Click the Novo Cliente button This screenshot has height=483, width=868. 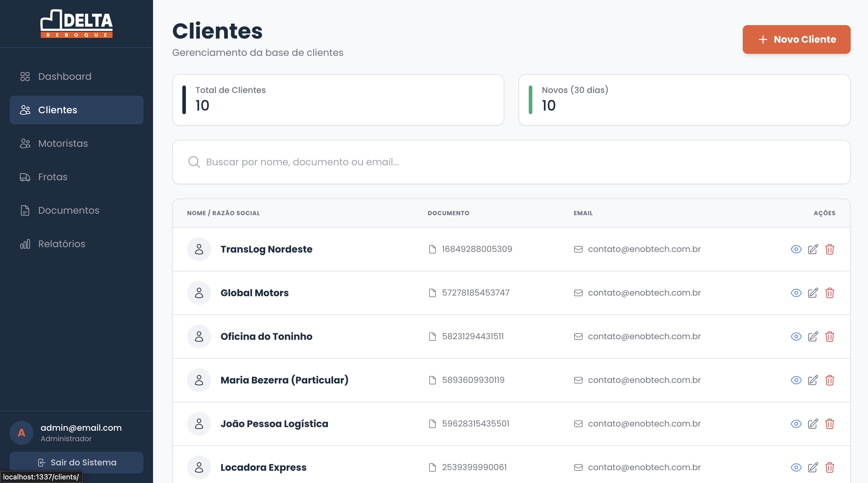coord(796,39)
